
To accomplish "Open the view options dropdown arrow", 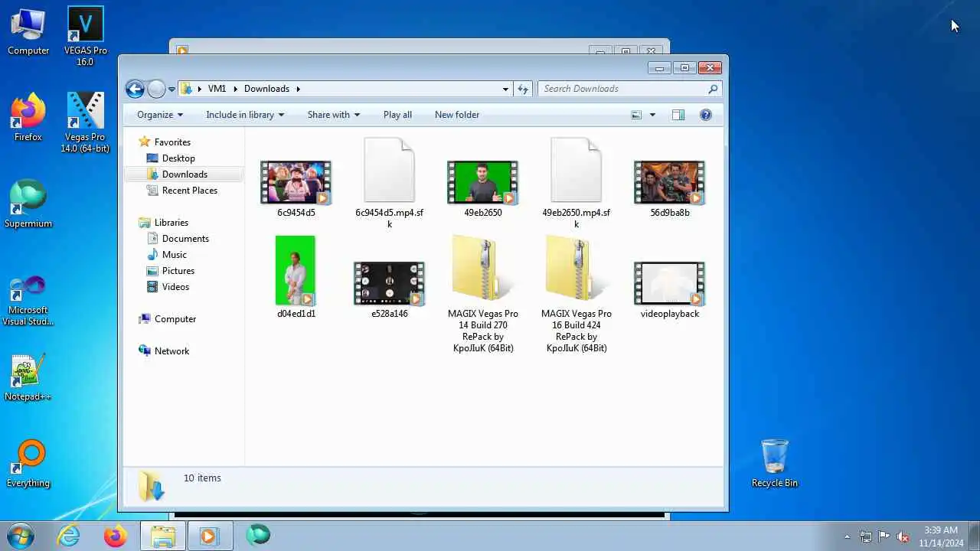I will tap(652, 115).
